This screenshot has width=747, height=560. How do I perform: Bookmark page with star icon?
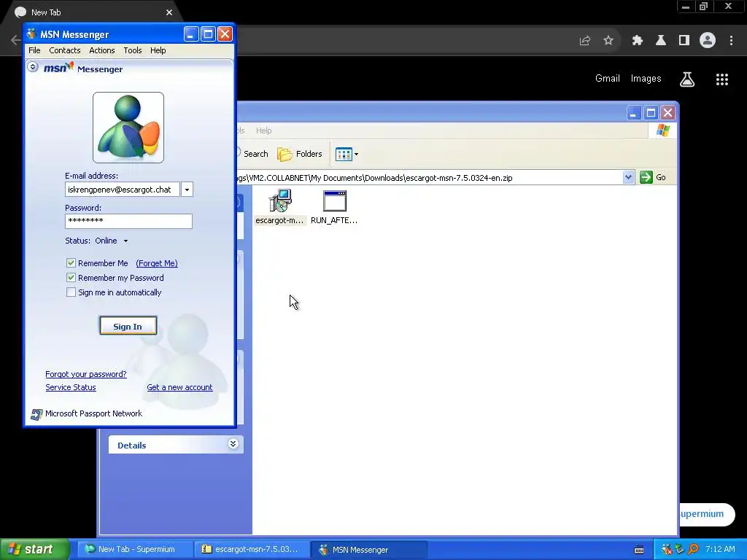608,41
